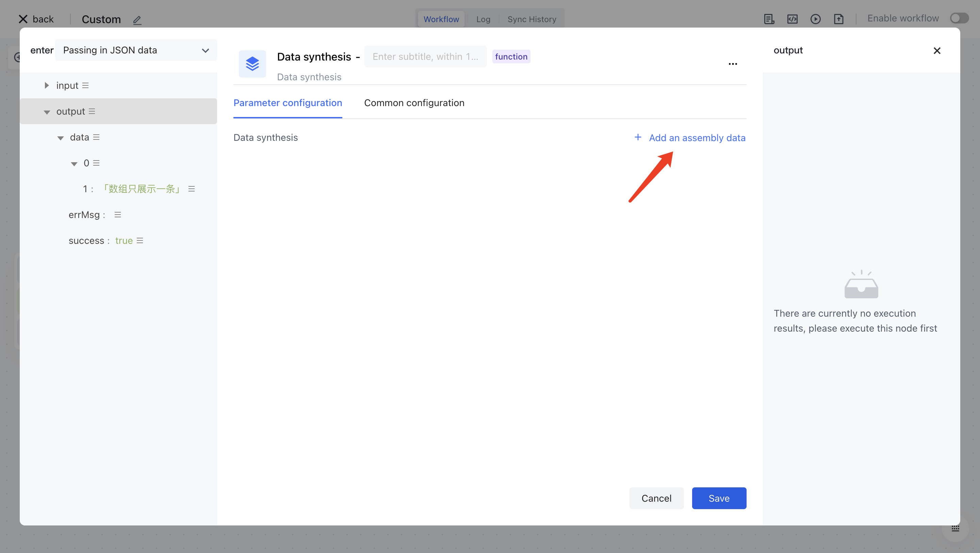Click the Data synthesis layers icon
This screenshot has width=980, height=553.
252,64
